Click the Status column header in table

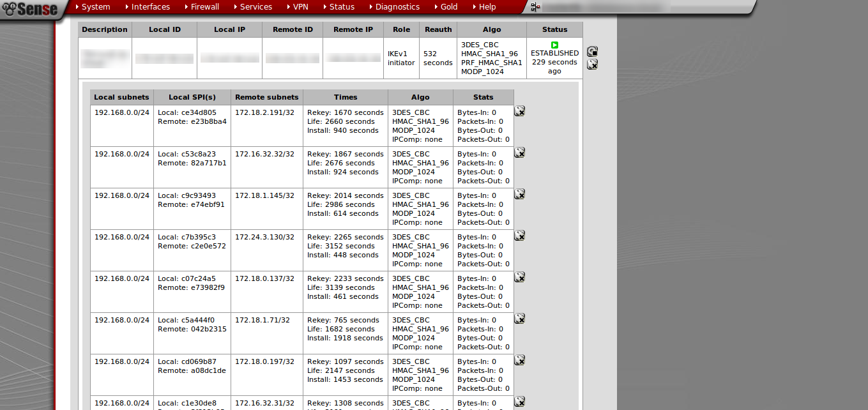(554, 29)
